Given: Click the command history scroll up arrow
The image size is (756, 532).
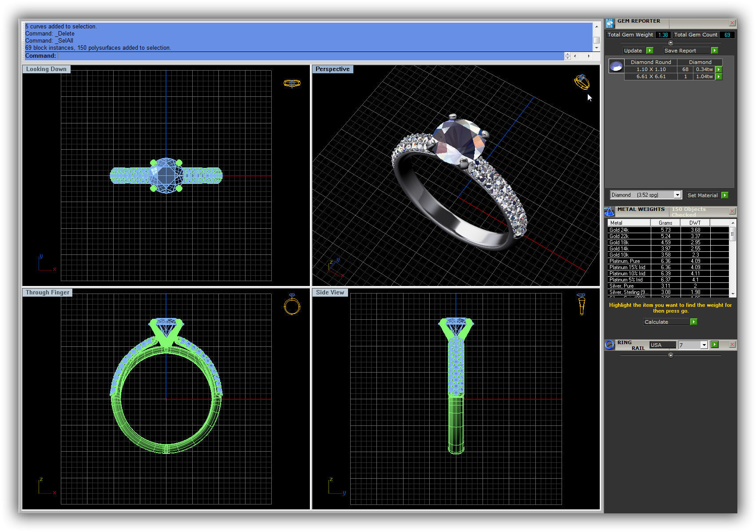Looking at the screenshot, I should point(597,27).
